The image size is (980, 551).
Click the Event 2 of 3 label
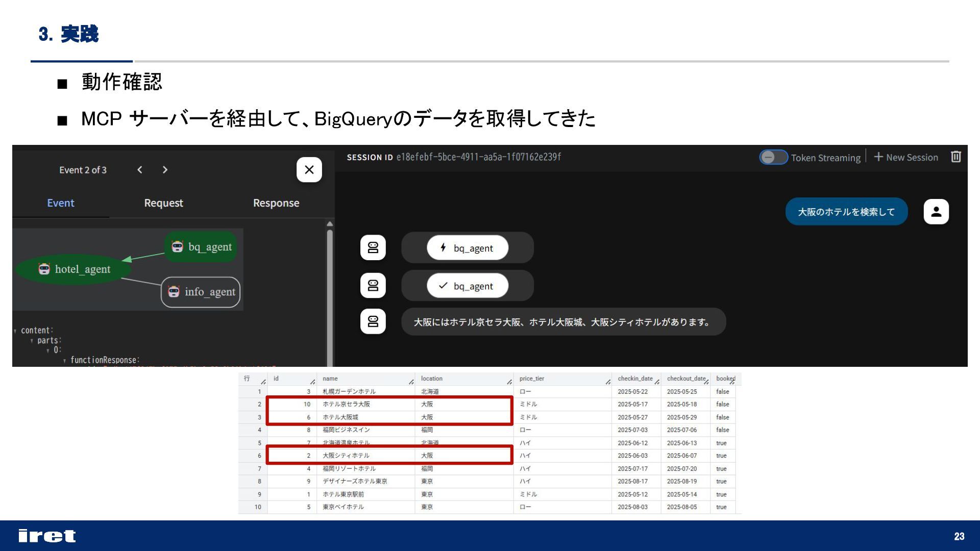click(83, 170)
